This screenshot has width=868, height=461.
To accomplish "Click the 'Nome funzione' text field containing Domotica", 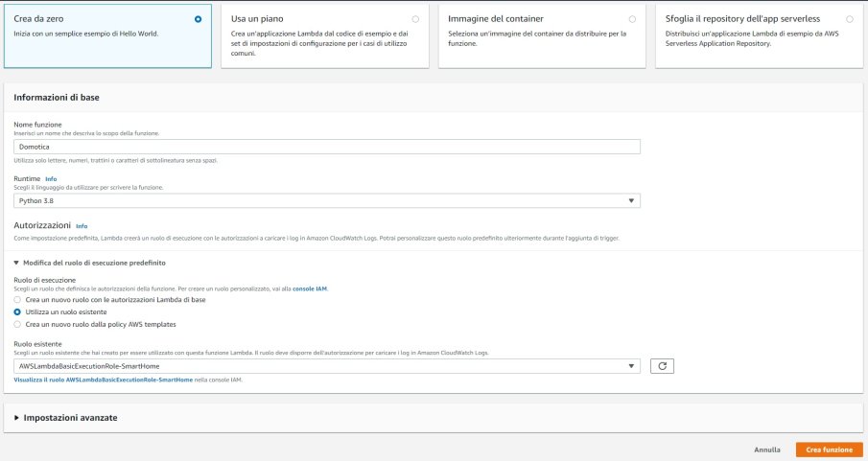I will 326,147.
